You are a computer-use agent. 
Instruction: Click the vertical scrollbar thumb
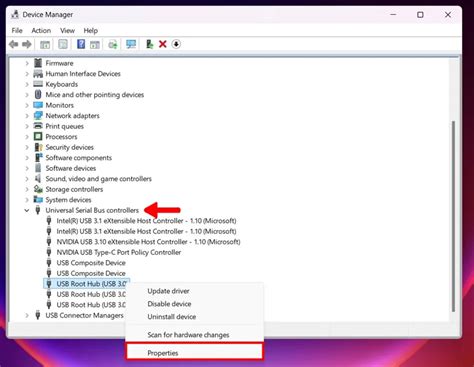tap(453, 217)
